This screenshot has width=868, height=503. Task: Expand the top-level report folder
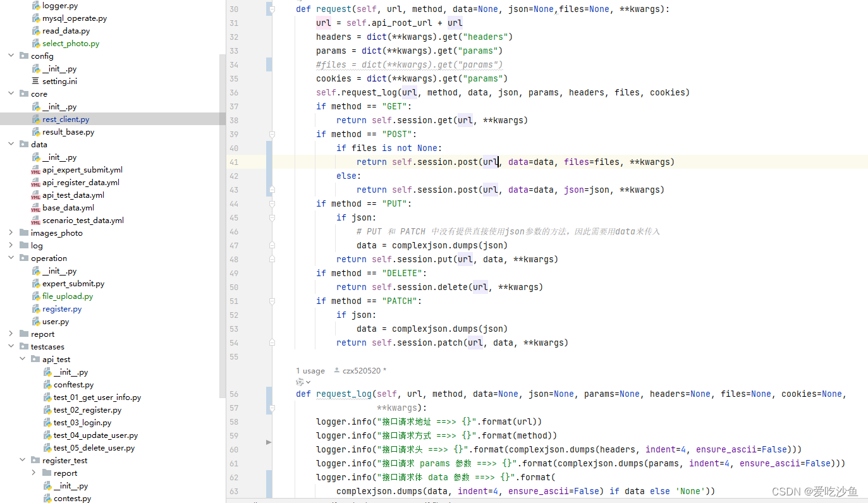point(11,334)
